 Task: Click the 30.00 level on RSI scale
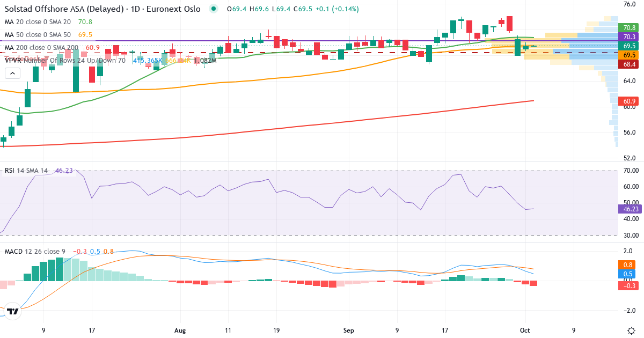630,235
